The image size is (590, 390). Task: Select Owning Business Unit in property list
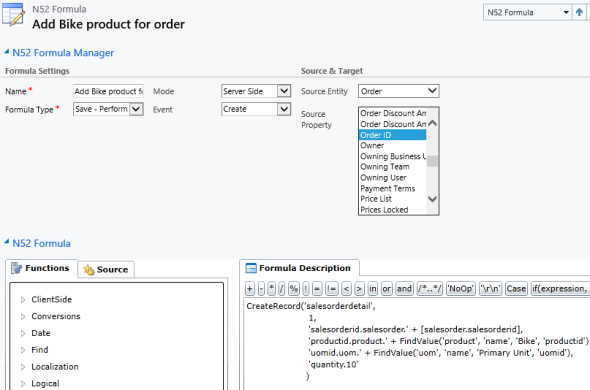pos(393,156)
